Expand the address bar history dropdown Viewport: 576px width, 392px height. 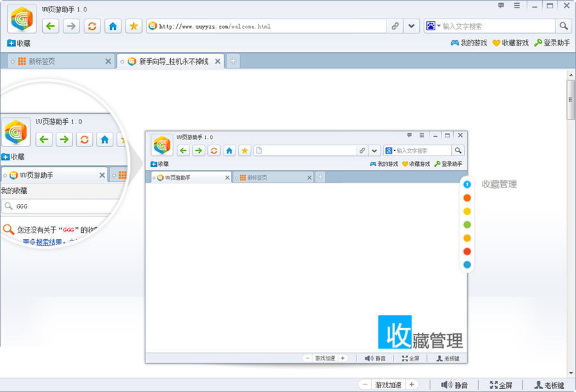coord(412,26)
